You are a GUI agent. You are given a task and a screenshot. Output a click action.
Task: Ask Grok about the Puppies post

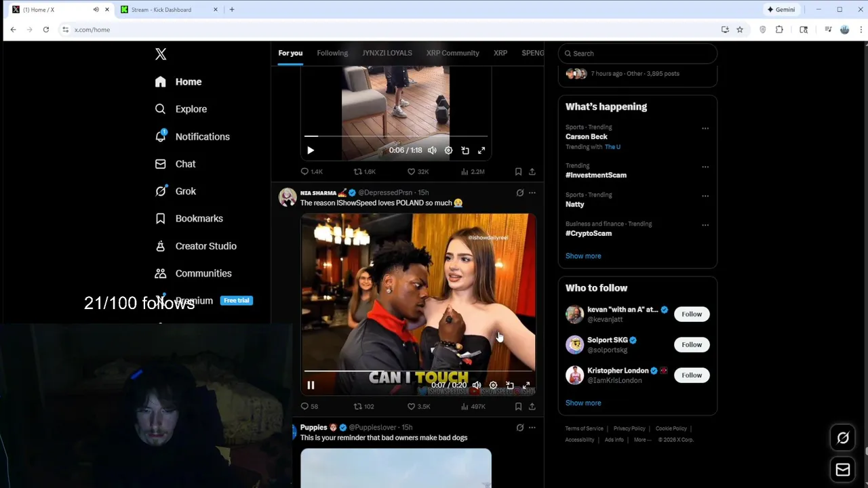click(520, 428)
